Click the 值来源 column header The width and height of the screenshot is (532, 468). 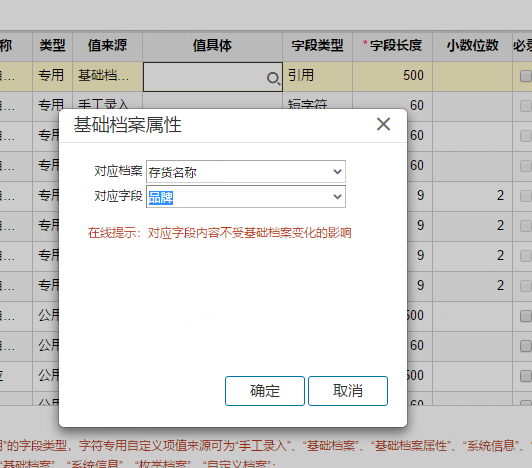coord(107,45)
